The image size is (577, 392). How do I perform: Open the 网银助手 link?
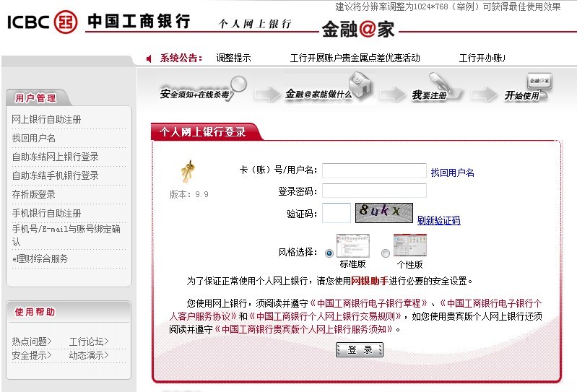point(370,282)
